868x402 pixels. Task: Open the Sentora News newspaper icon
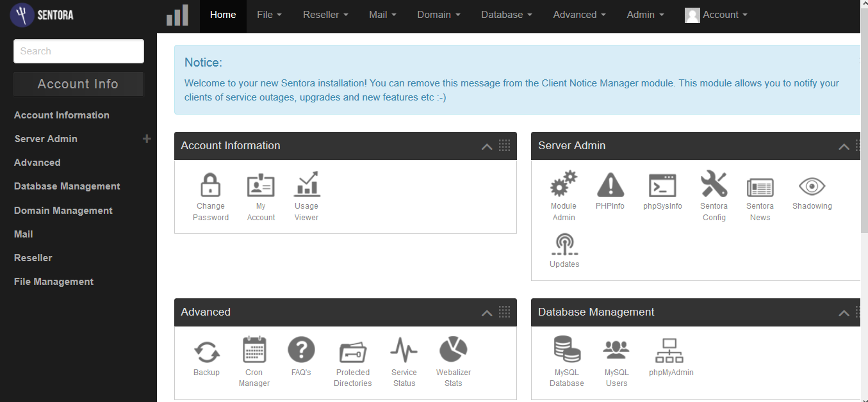tap(760, 187)
